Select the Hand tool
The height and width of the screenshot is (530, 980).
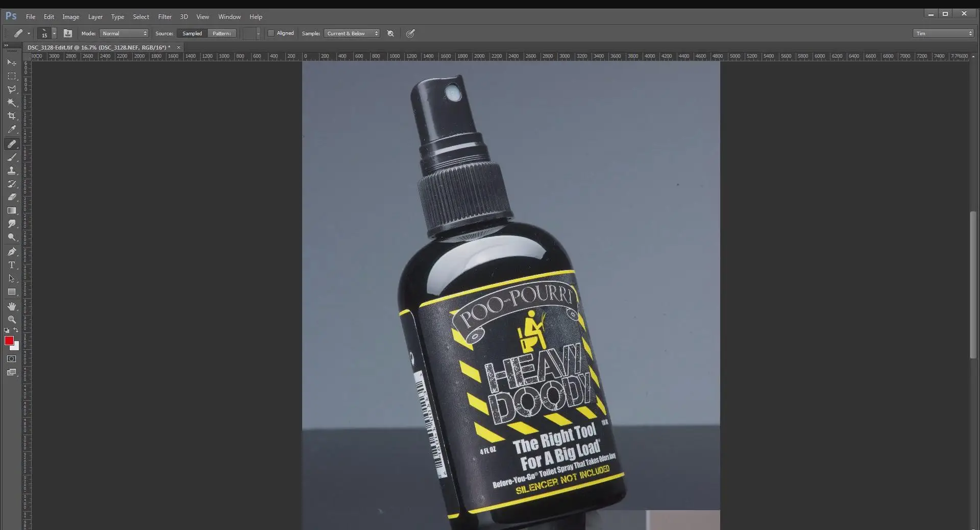coord(11,306)
